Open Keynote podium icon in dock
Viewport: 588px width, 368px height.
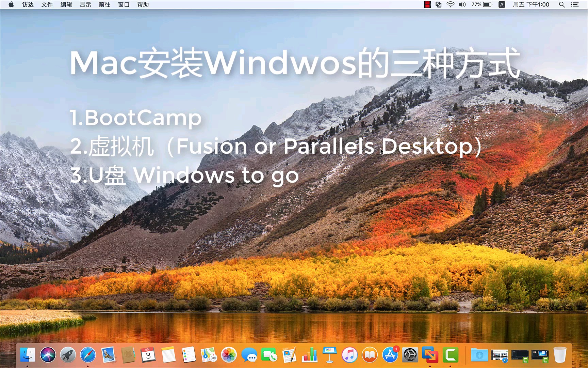pos(329,355)
